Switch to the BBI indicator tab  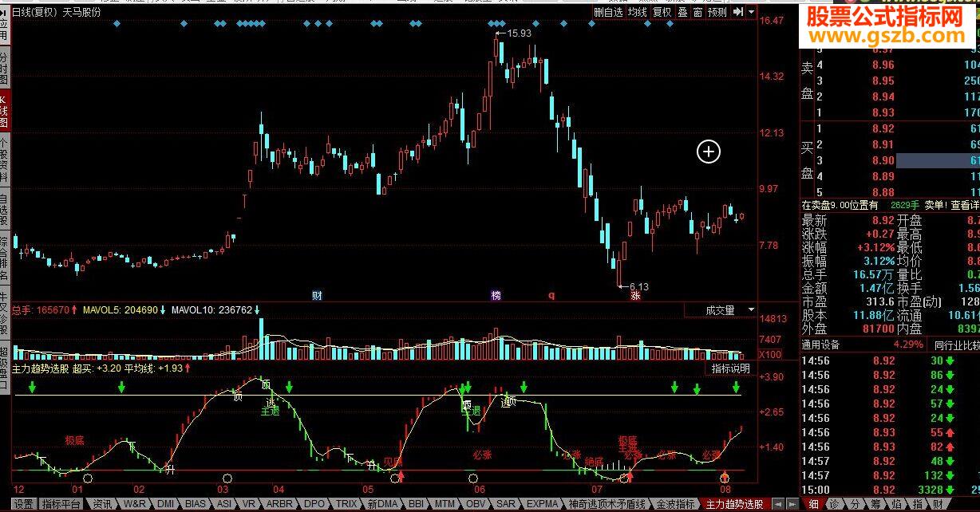pyautogui.click(x=416, y=505)
